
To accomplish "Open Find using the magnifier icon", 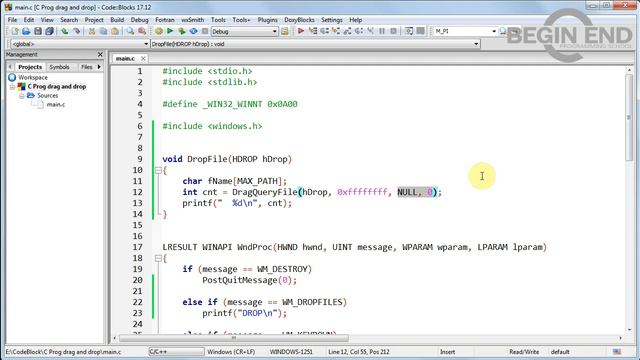I will pos(130,31).
